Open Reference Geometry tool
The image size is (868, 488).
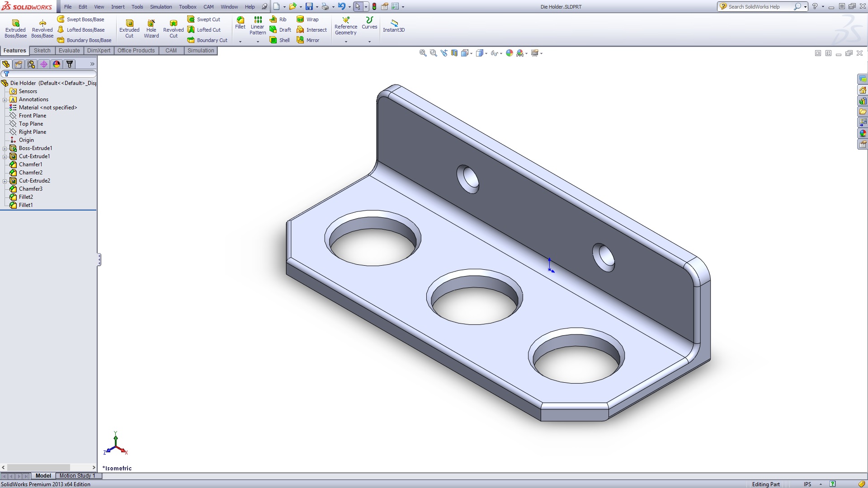click(346, 26)
